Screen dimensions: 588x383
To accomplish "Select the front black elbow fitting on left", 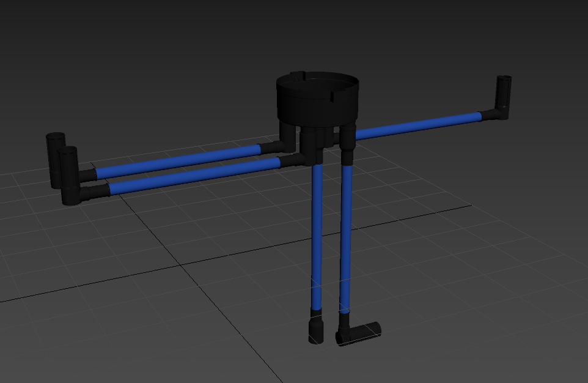I will pyautogui.click(x=70, y=176).
